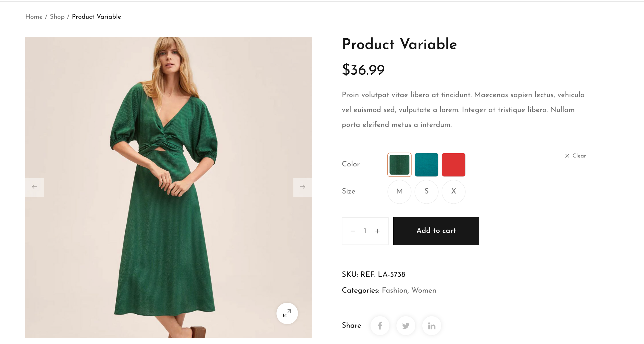Viewport: 644px width, 344px height.
Task: Open the Fashion category link
Action: click(394, 291)
